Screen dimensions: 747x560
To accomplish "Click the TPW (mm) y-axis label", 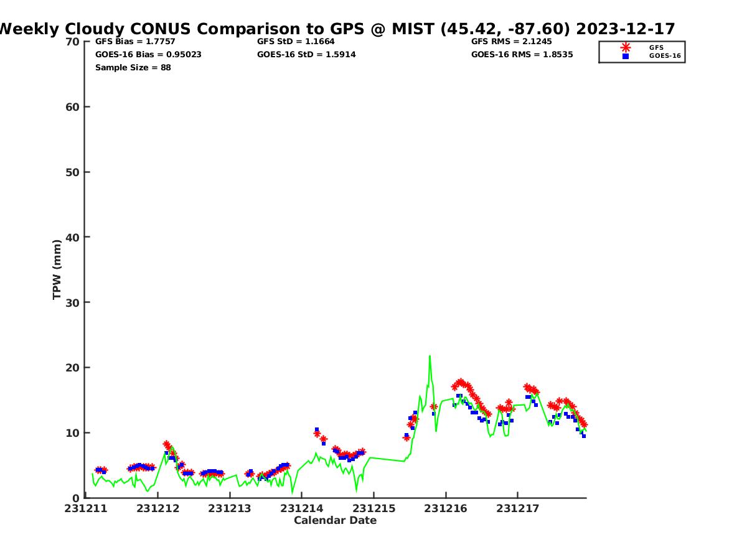I will (x=57, y=269).
